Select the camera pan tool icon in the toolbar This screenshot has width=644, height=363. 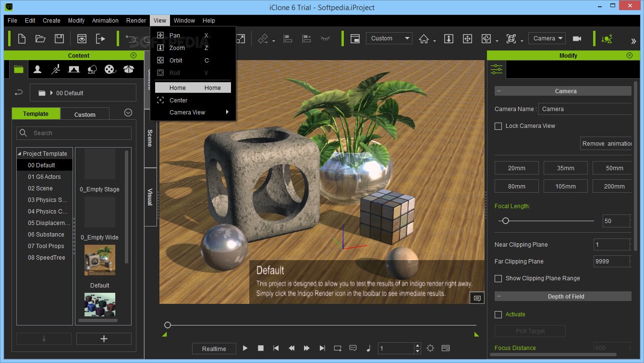[467, 38]
